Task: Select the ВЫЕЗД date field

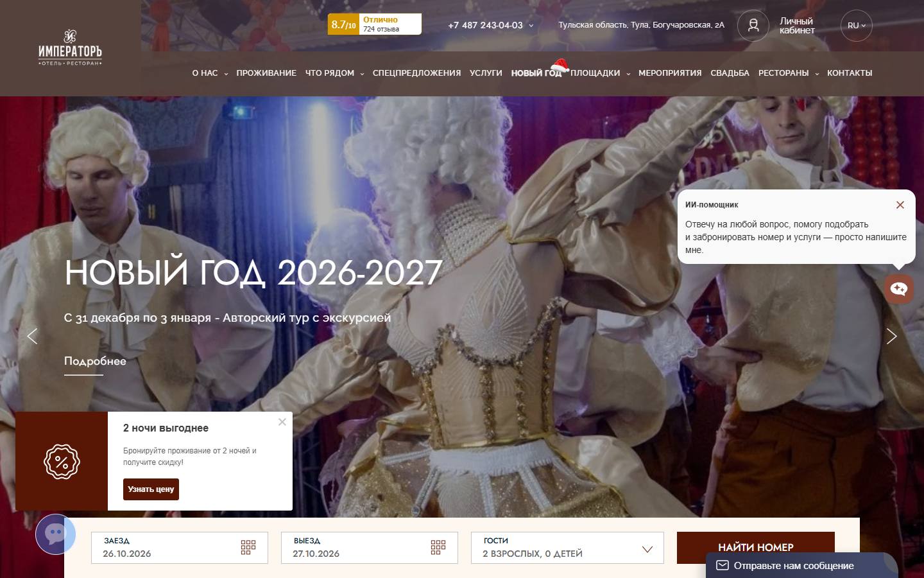Action: [x=370, y=548]
